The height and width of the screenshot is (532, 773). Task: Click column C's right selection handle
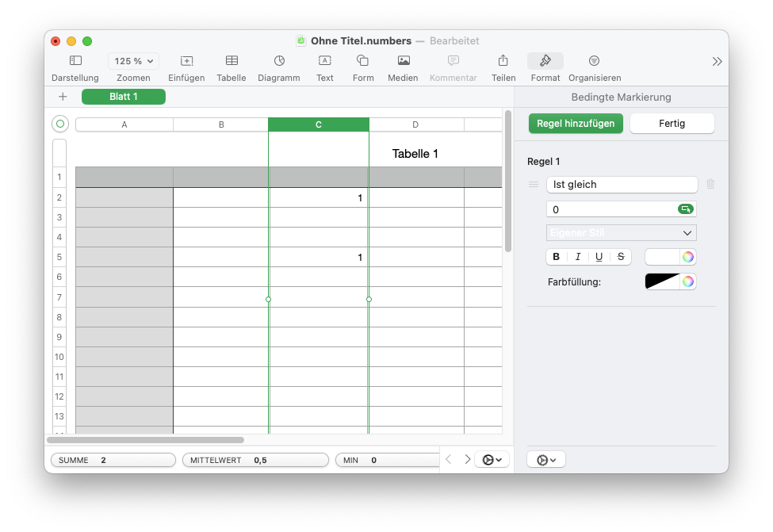(369, 299)
